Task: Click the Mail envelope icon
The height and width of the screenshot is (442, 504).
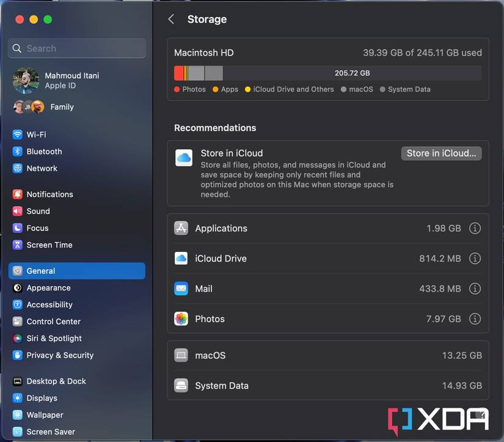Action: pyautogui.click(x=181, y=289)
